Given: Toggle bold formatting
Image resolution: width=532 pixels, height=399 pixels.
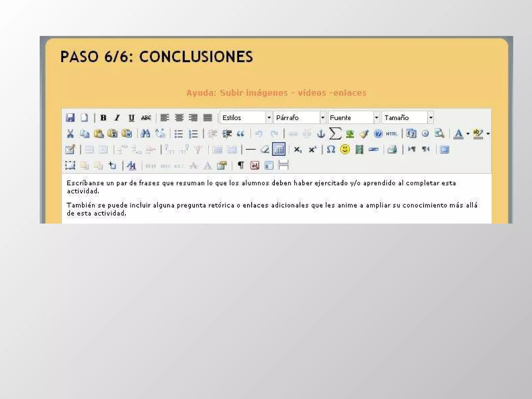Looking at the screenshot, I should (x=103, y=118).
